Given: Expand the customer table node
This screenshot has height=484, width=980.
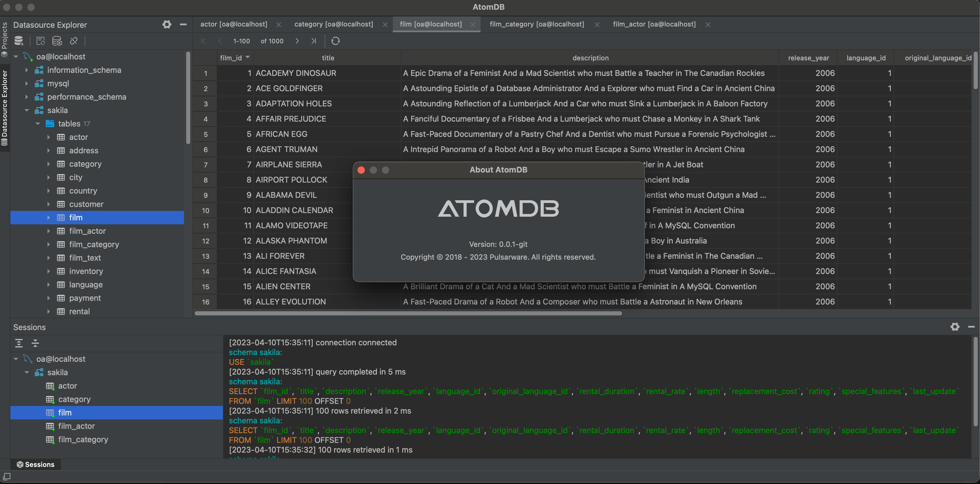Looking at the screenshot, I should pos(48,204).
